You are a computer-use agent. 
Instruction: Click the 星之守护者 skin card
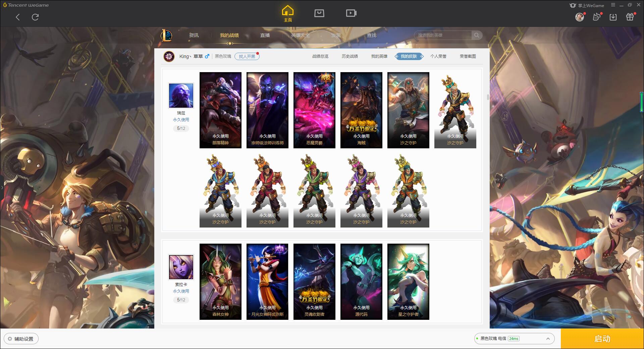coord(408,282)
